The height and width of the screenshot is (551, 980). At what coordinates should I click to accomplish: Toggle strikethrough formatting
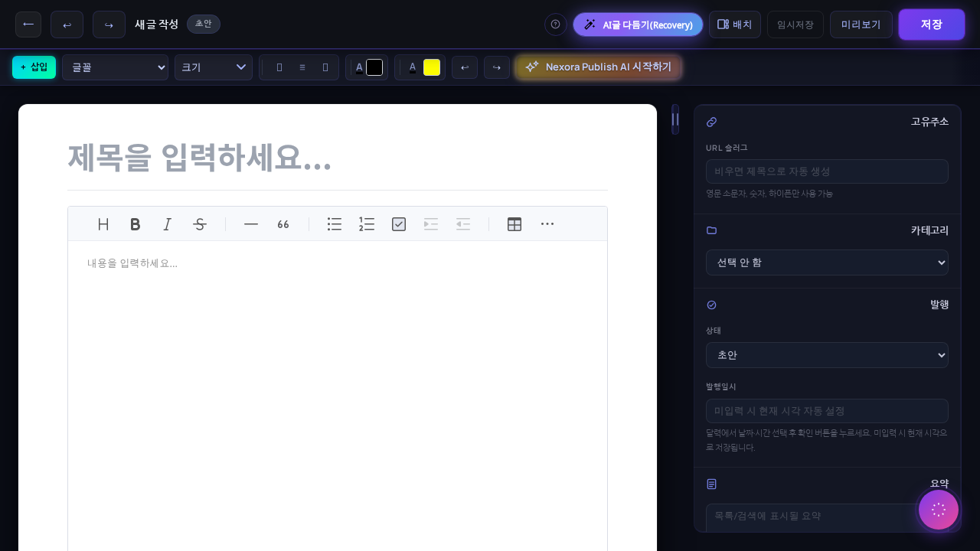click(x=200, y=224)
